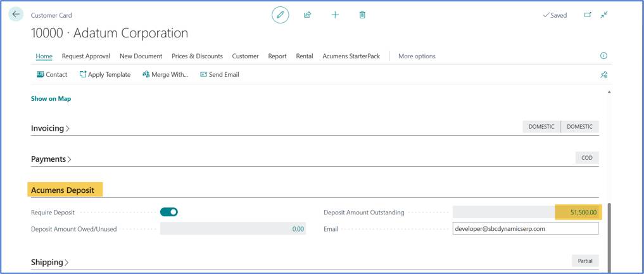Turn off the Require Deposit toggle
The image size is (644, 274).
pos(169,212)
